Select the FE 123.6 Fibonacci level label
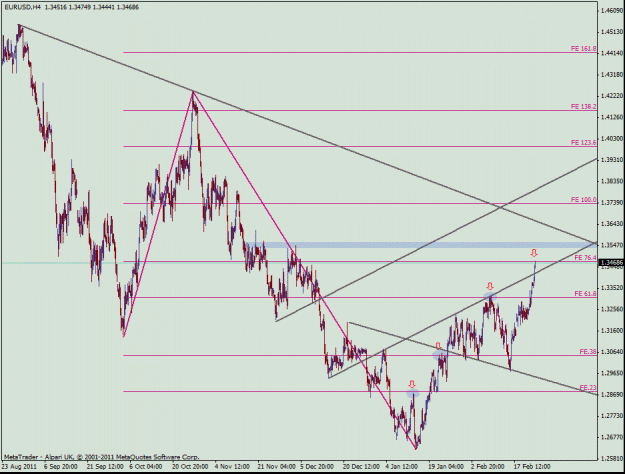Viewport: 625px width, 474px height. [584, 142]
